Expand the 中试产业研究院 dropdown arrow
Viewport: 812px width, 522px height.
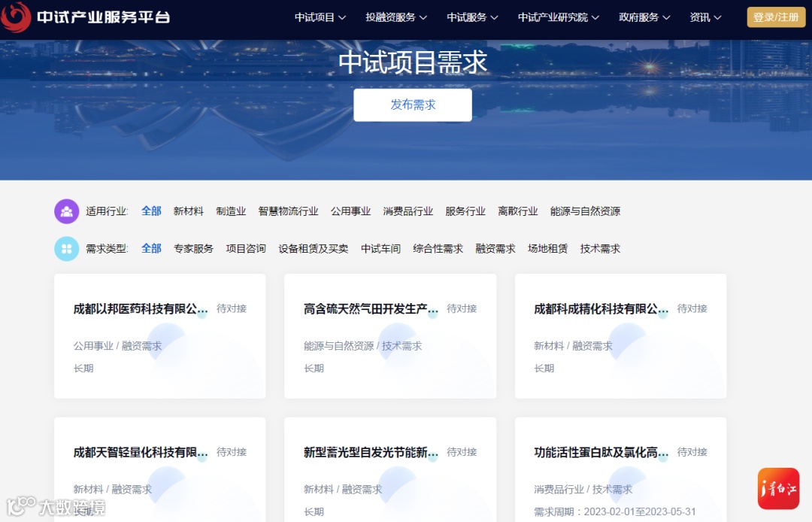click(595, 17)
